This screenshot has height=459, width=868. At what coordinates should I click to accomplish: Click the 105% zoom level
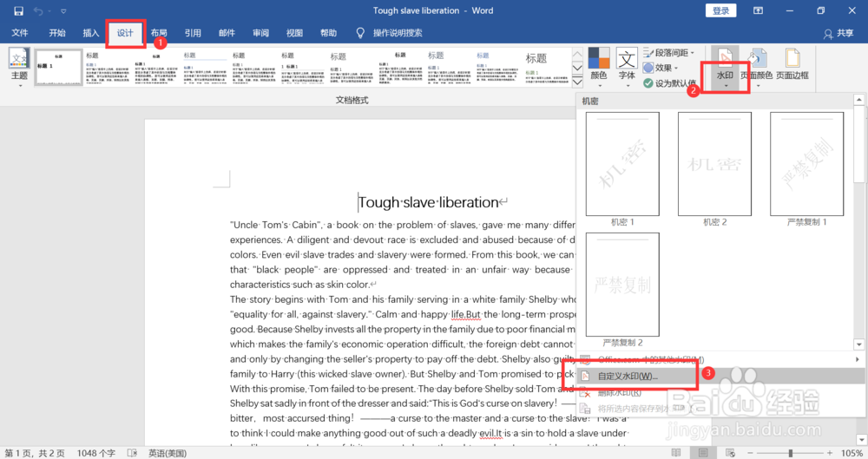(852, 453)
